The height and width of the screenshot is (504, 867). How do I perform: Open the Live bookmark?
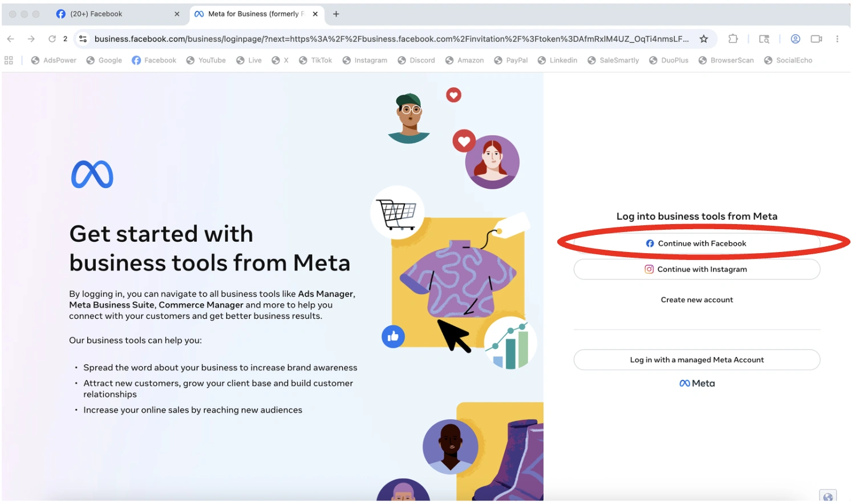pyautogui.click(x=249, y=60)
